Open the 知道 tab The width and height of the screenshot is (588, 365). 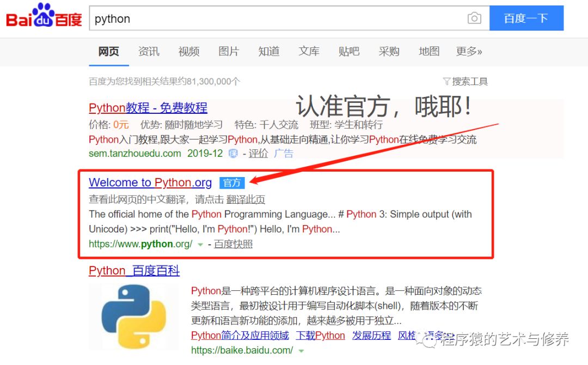point(269,51)
